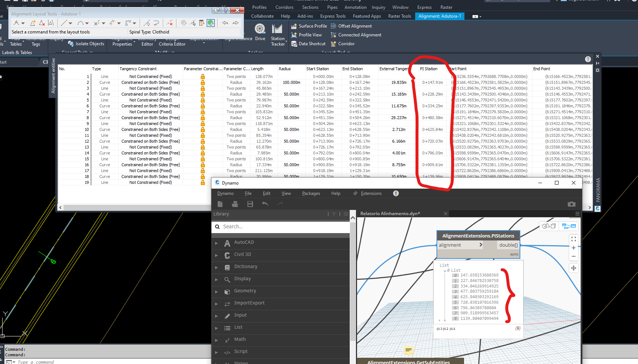This screenshot has width=638, height=364.
Task: Click the Zoom to Fit icon in Dynamo
Action: 574,239
